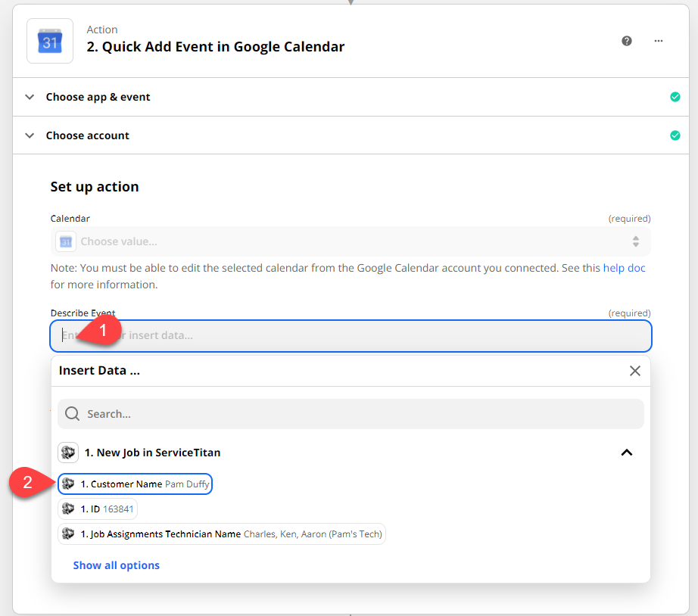This screenshot has height=616, width=698.
Task: Click Show all options link
Action: (x=116, y=565)
